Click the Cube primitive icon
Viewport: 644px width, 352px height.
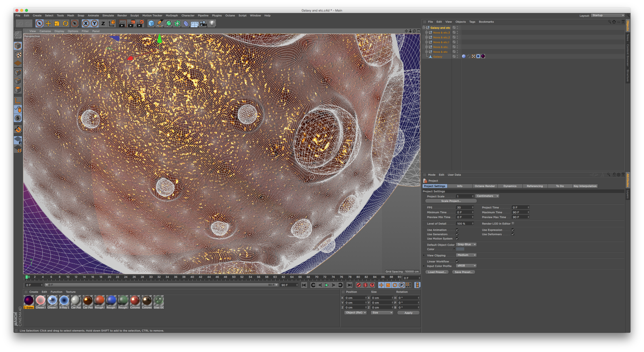click(151, 24)
